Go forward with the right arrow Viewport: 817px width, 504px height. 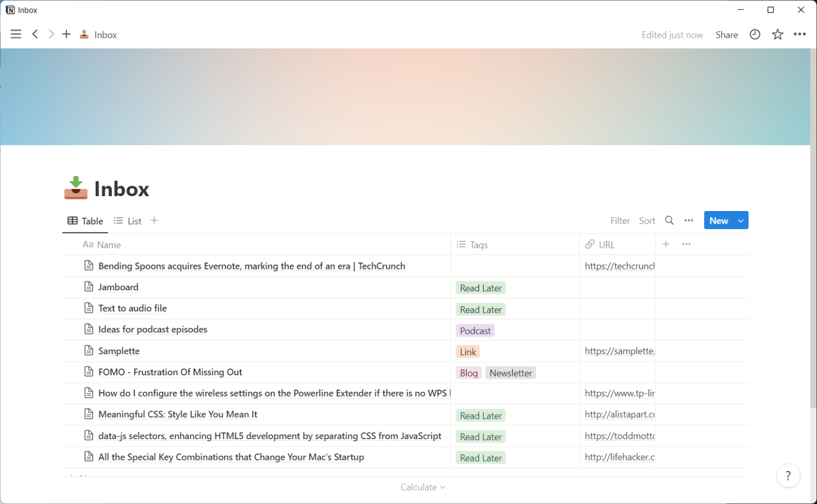pos(51,35)
